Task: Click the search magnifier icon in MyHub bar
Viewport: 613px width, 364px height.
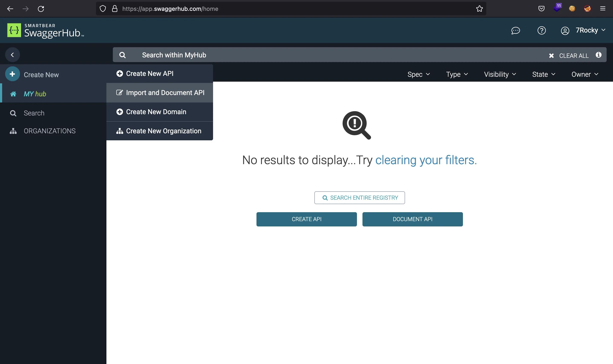Action: pos(123,55)
